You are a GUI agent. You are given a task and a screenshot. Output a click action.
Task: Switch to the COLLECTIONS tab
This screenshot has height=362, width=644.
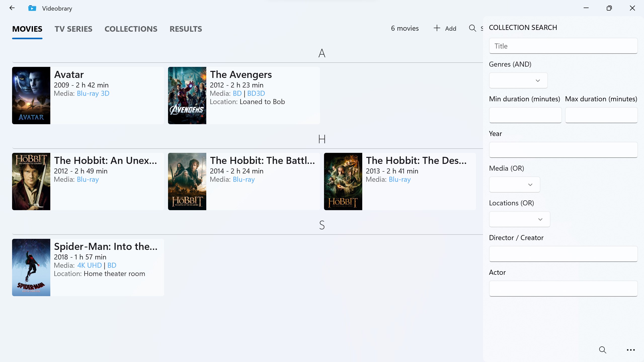(x=131, y=29)
